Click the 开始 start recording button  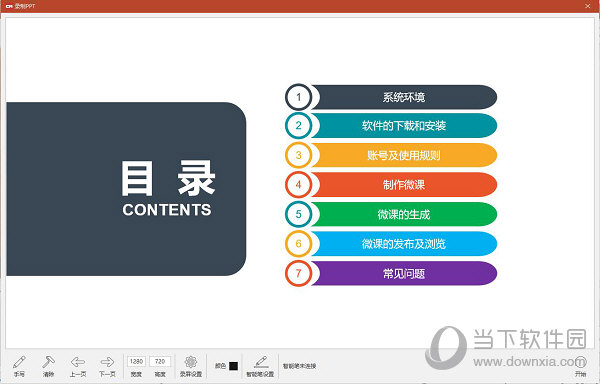click(x=580, y=366)
